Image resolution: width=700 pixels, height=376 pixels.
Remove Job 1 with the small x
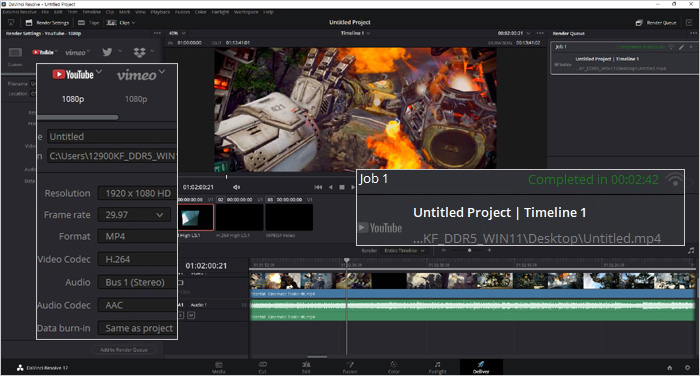tap(691, 47)
